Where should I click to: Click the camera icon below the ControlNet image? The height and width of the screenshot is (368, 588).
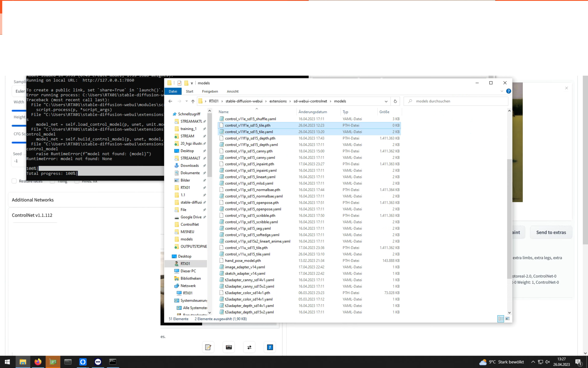pyautogui.click(x=229, y=347)
